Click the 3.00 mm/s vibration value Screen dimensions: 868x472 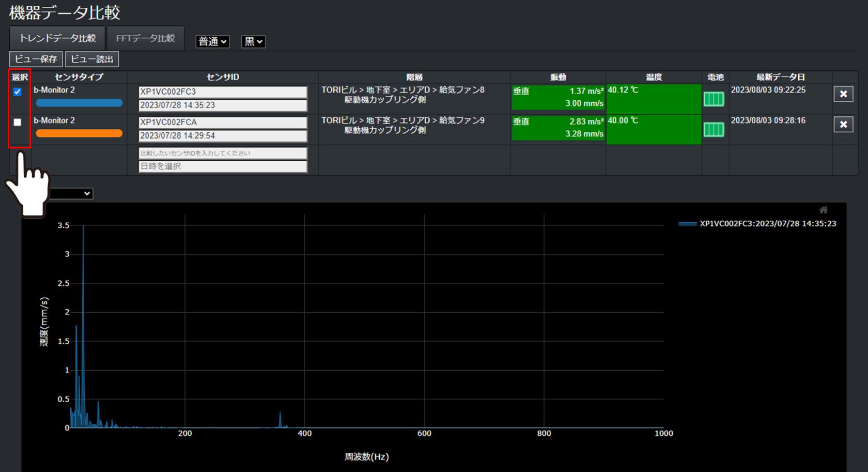pyautogui.click(x=584, y=103)
